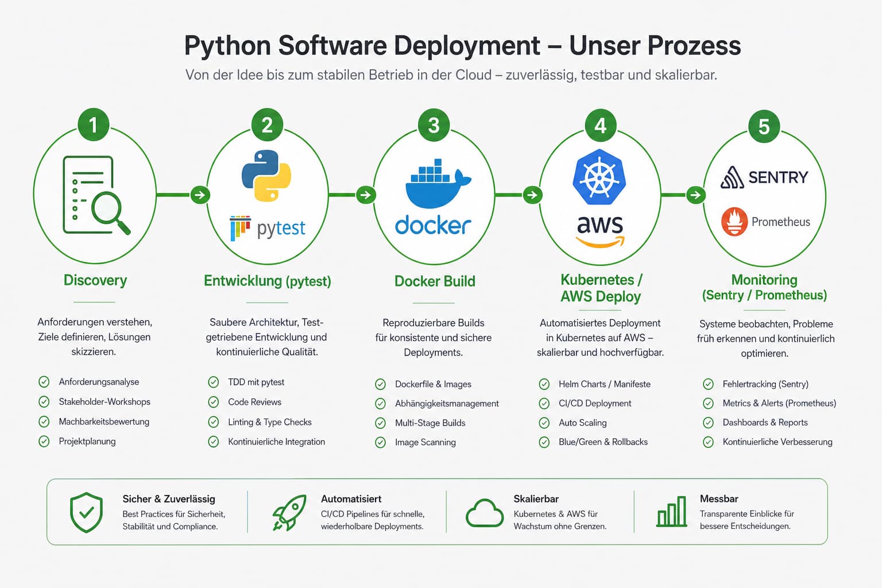Click the text Anforderungen verstehen, Ziele definieren
This screenshot has width=882, height=588.
tap(95, 336)
